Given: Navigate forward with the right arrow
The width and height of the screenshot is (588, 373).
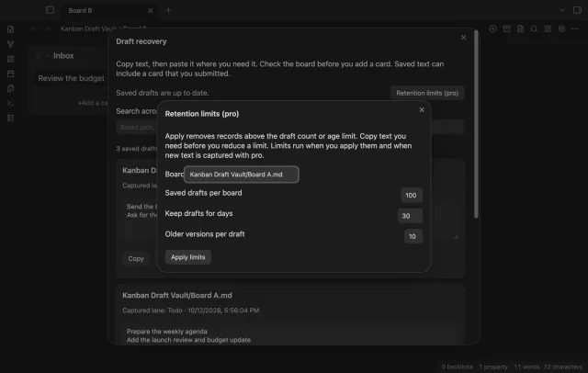Looking at the screenshot, I should tap(48, 28).
